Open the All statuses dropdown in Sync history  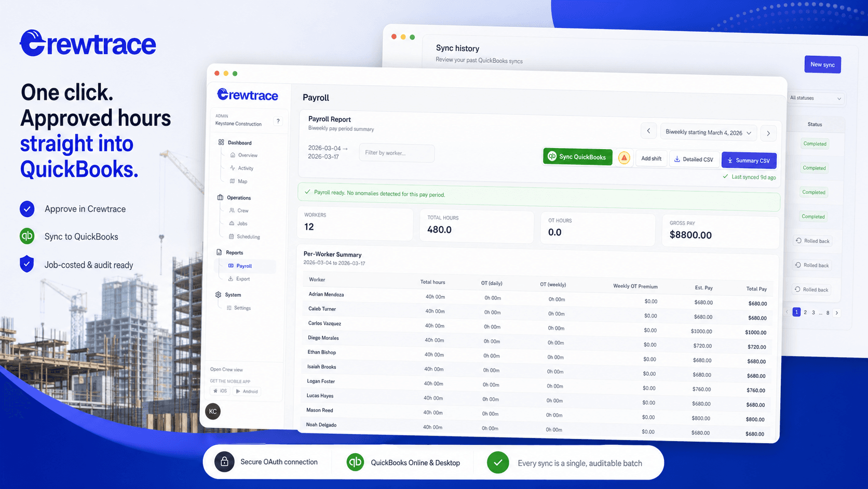point(815,98)
